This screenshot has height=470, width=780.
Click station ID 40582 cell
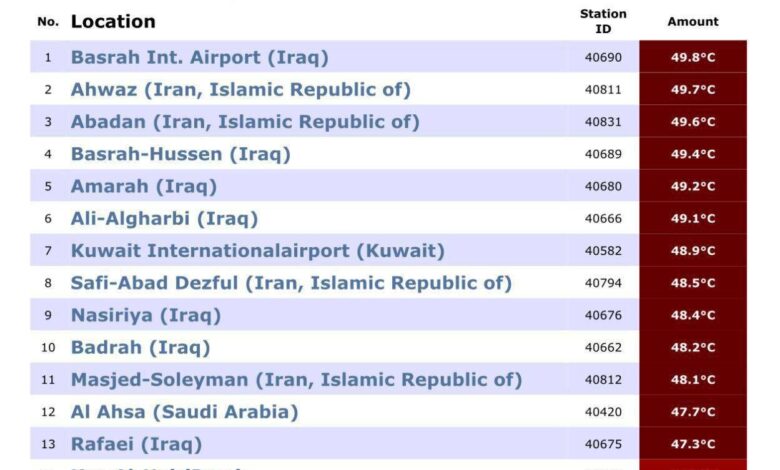point(603,251)
